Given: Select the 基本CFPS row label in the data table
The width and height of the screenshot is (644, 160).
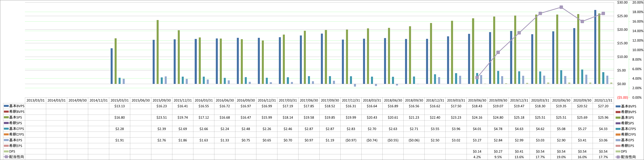Looking at the screenshot, I should (x=17, y=129).
